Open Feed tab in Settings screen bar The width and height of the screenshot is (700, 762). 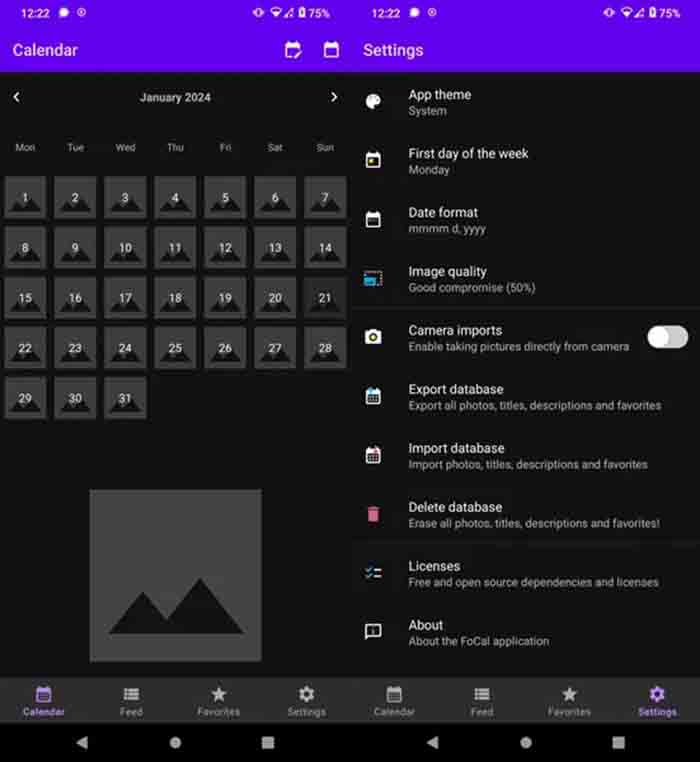point(482,701)
